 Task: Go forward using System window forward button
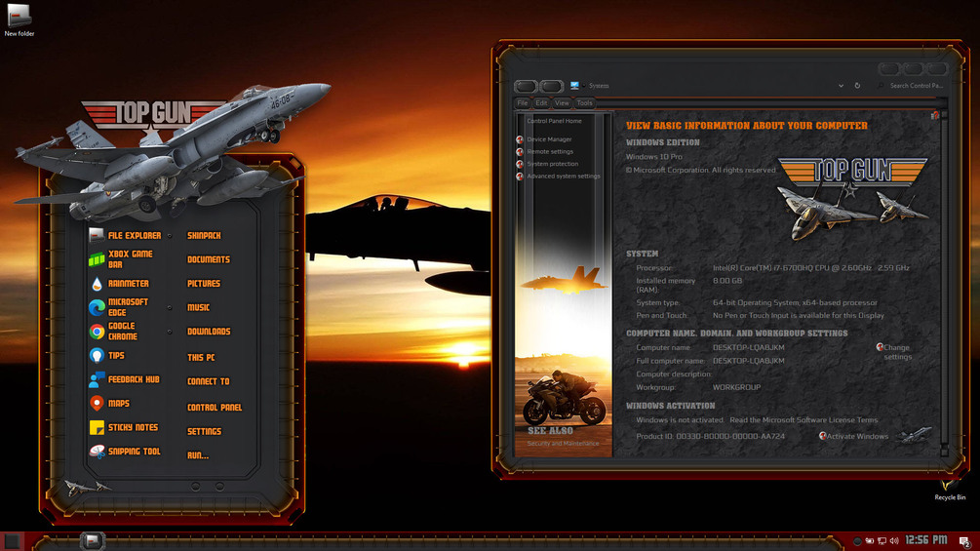[x=551, y=86]
